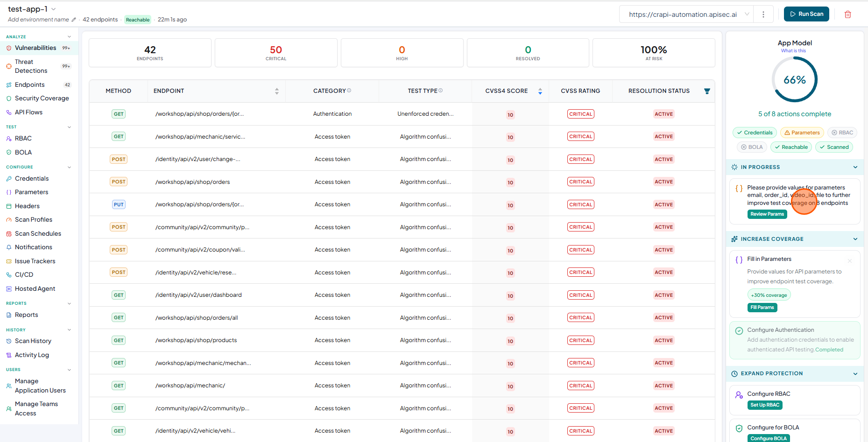Click the Configure RBAC user icon
Screen dimensions: 868x442
coord(739,395)
